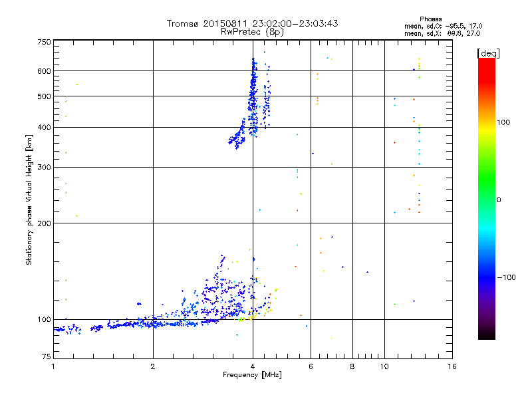
Task: Click the x-axis tick label '2'
Action: tap(153, 366)
